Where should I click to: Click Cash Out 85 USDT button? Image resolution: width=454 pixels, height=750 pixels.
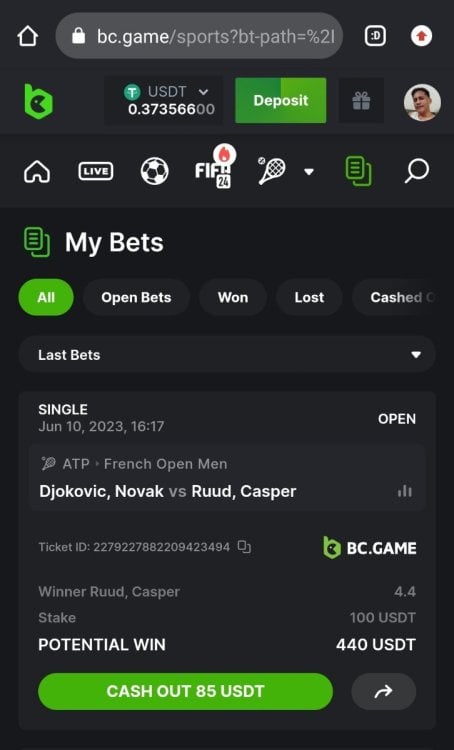(x=185, y=691)
